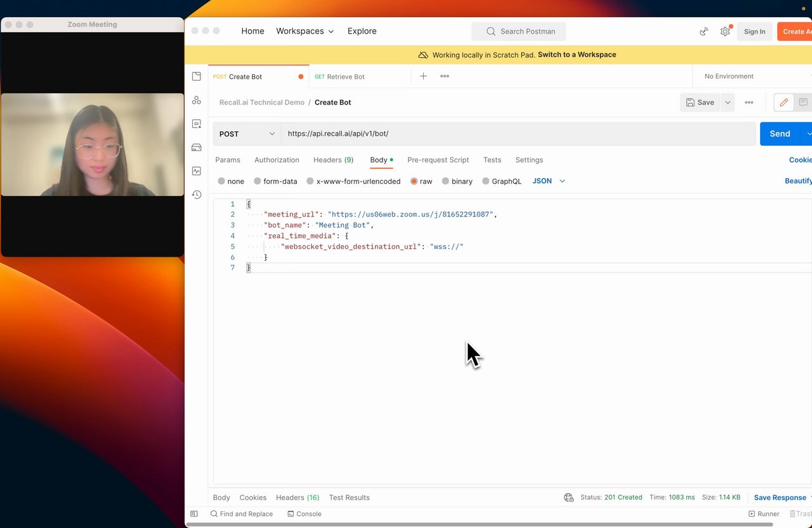This screenshot has width=812, height=528.
Task: Open the POST method dropdown
Action: (247, 134)
